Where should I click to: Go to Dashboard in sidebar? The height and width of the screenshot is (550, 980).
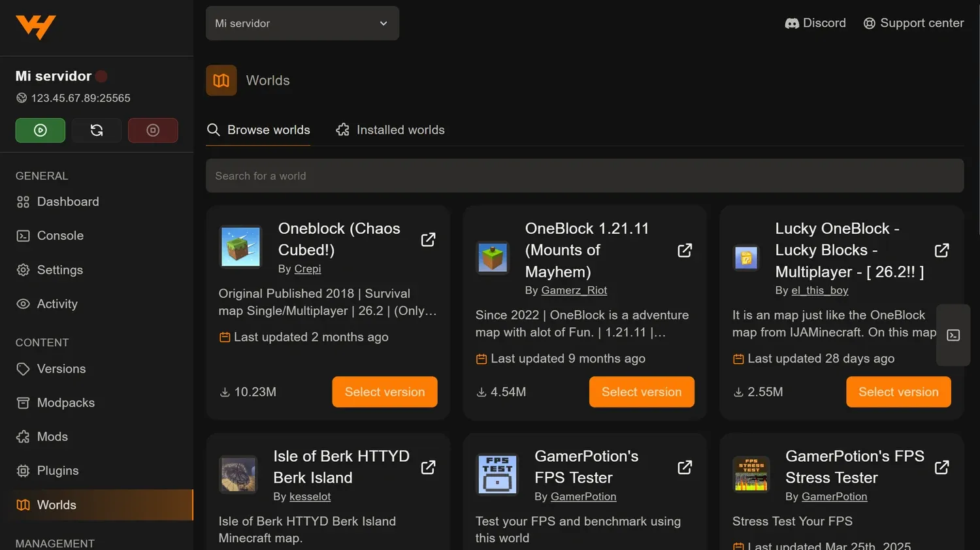coord(97,202)
